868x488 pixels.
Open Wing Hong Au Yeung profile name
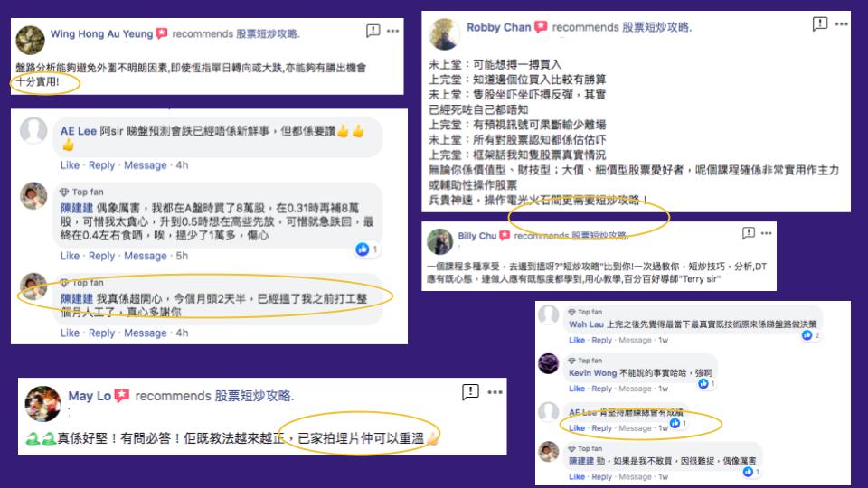coord(101,33)
